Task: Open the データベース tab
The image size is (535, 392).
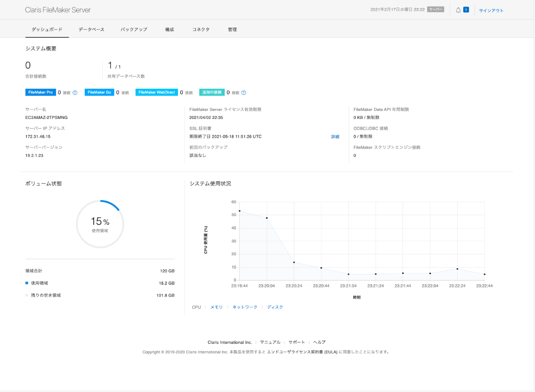Action: point(91,29)
